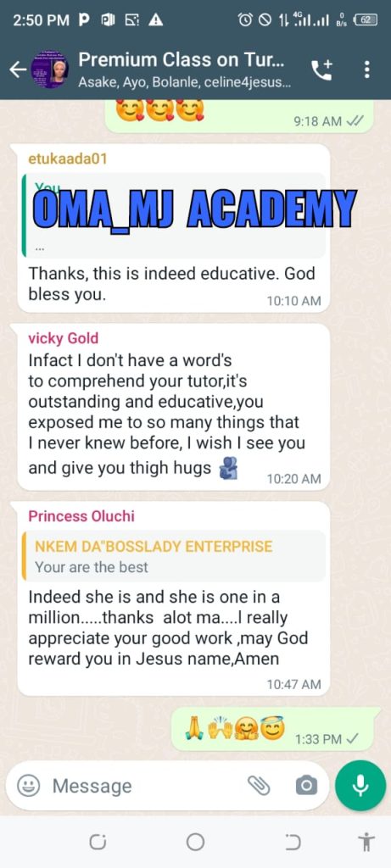Open the three-dot more options menu
Screen dimensions: 391x868
(366, 70)
